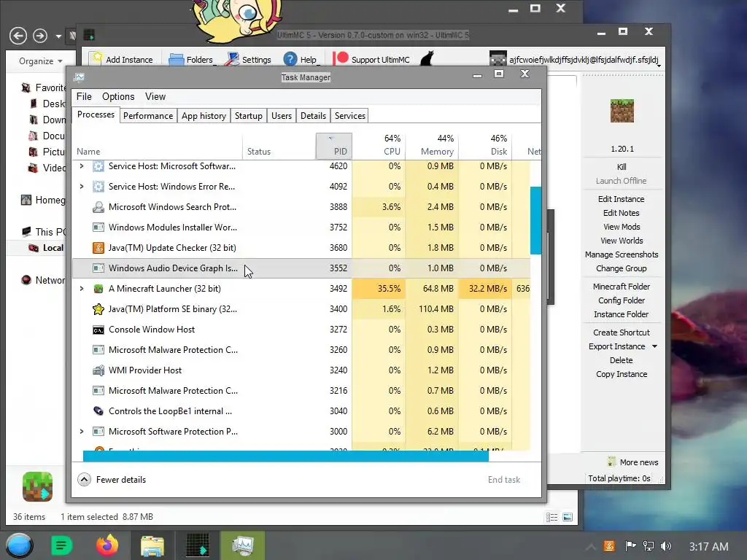Click the Back arrow in File Explorer

tap(18, 35)
